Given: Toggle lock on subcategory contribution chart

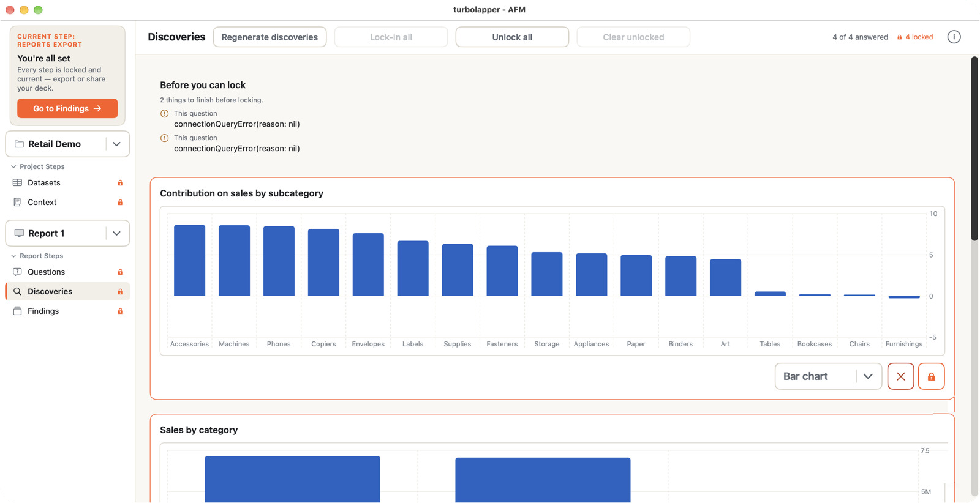Looking at the screenshot, I should (x=931, y=376).
